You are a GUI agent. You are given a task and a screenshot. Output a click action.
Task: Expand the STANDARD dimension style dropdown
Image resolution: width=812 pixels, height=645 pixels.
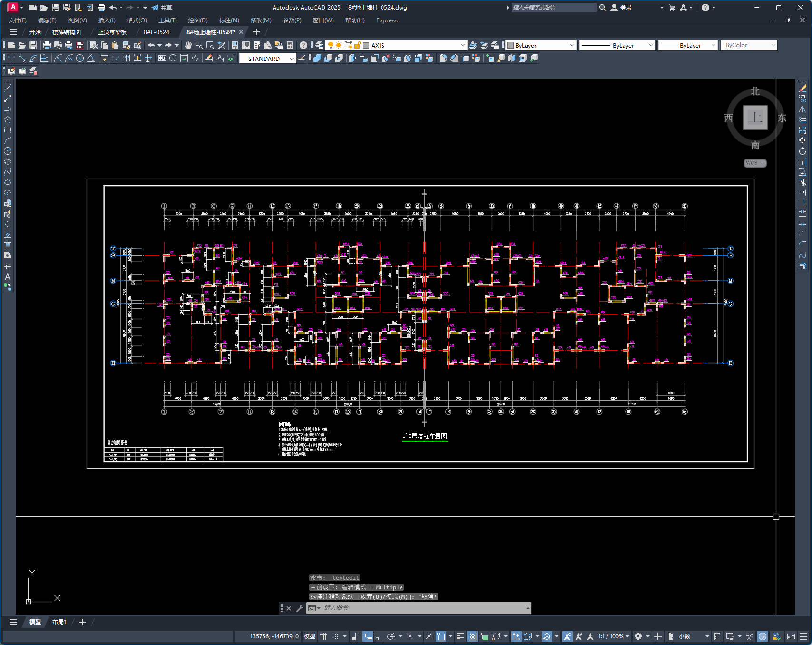tap(292, 59)
